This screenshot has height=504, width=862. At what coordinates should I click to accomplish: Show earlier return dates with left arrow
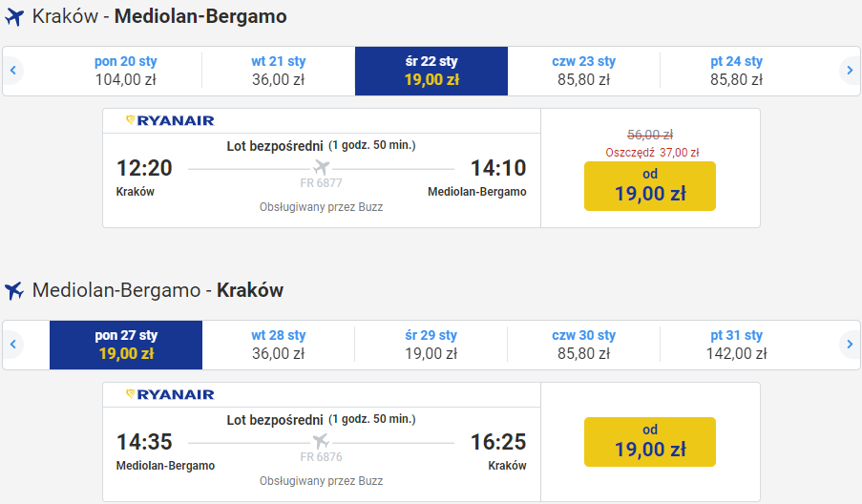pyautogui.click(x=14, y=344)
